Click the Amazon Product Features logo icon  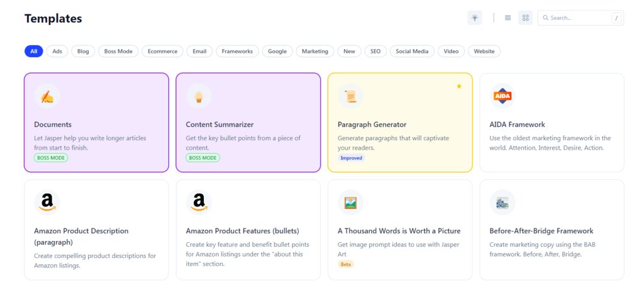coord(199,203)
